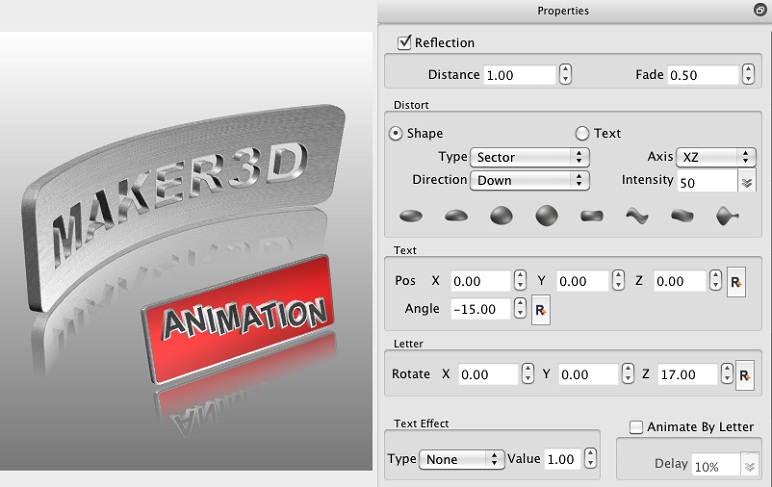Select the egg-shaped distort icon
772x487 pixels.
pyautogui.click(x=502, y=216)
